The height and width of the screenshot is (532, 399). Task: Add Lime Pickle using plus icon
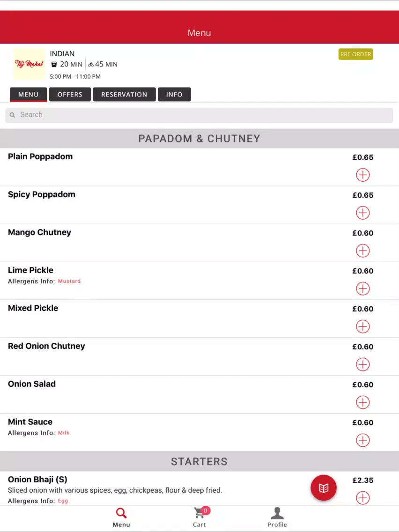pos(362,289)
